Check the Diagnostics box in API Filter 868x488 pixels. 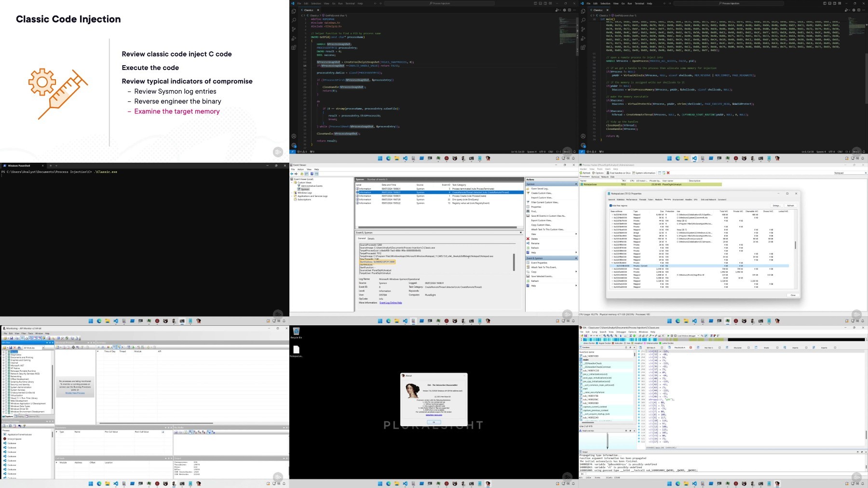(x=7, y=355)
